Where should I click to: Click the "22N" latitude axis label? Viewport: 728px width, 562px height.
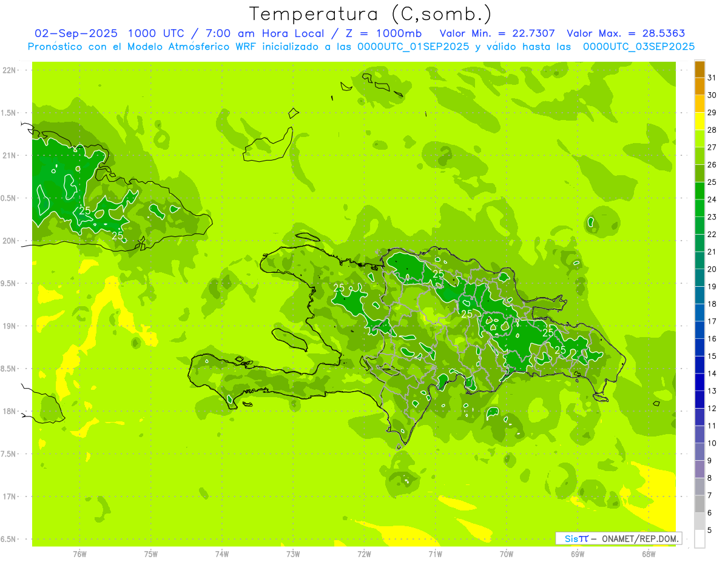pos(9,70)
